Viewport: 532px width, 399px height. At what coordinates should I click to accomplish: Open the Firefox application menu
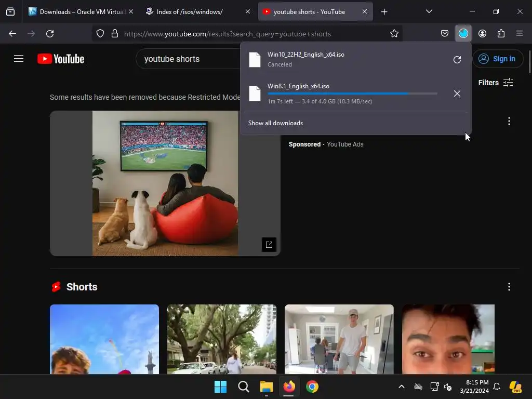click(520, 33)
